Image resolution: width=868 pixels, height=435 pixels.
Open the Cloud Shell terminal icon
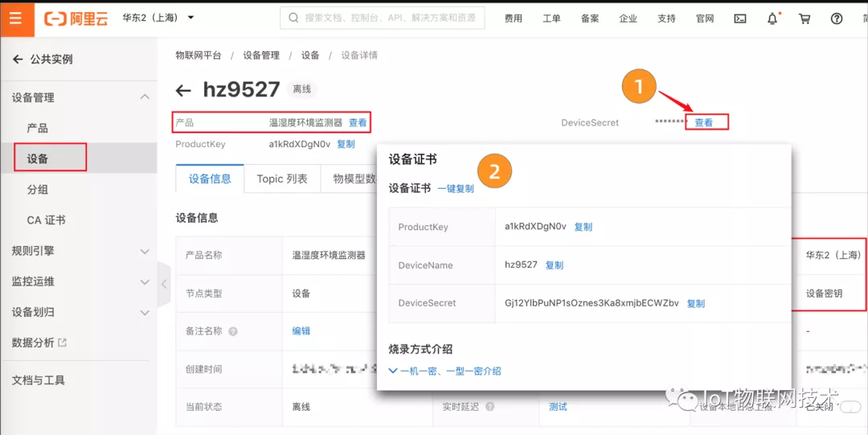click(740, 18)
